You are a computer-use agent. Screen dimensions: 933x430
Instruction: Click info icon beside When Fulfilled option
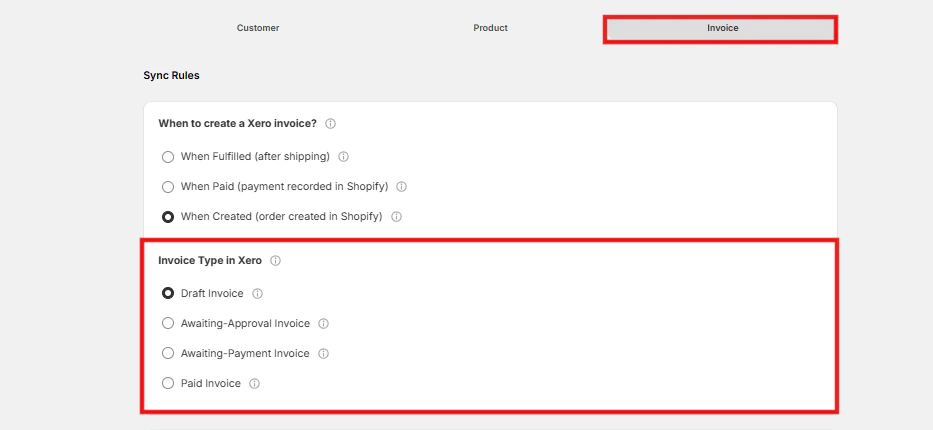(343, 157)
